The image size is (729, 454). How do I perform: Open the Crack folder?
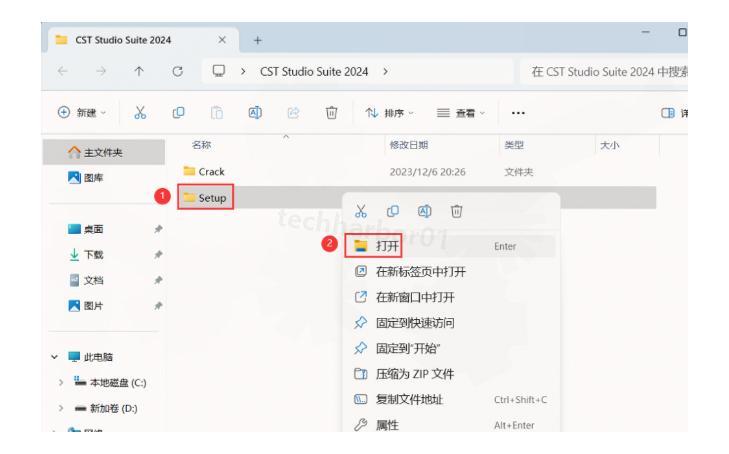click(209, 169)
